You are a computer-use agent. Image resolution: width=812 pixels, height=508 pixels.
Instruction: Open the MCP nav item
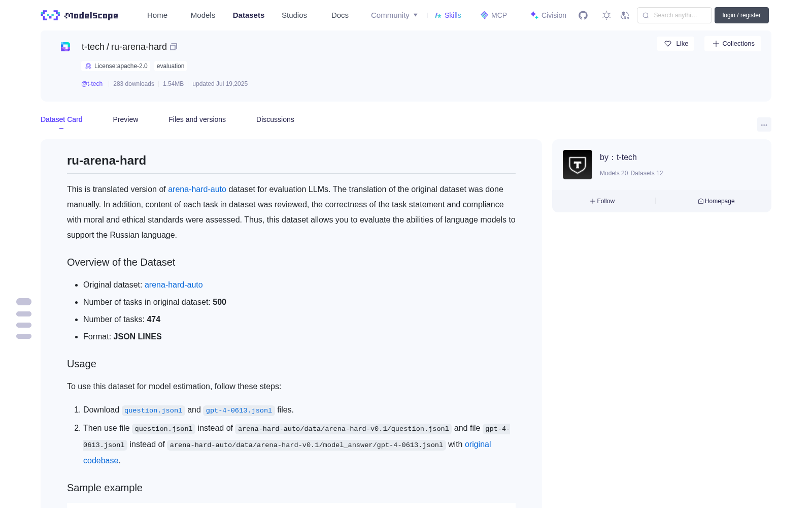494,15
